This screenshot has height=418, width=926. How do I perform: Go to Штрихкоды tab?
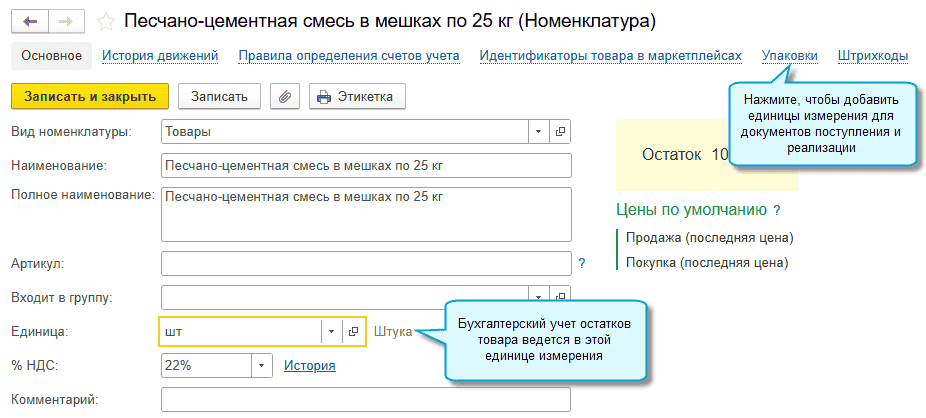(873, 56)
